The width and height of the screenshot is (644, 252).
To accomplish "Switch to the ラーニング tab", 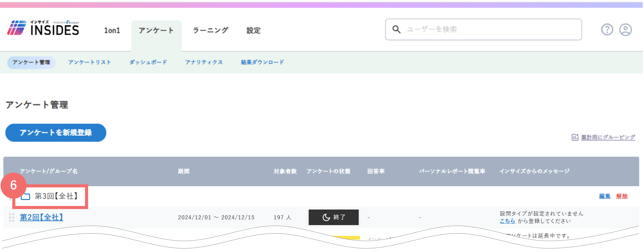I will (211, 31).
